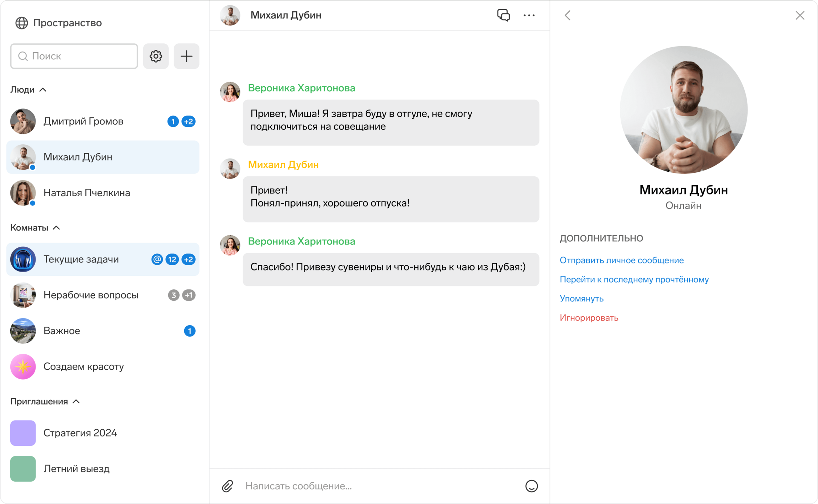
Task: Click the ДОПОЛНИТЕЛЬНО section heading
Action: tap(601, 238)
